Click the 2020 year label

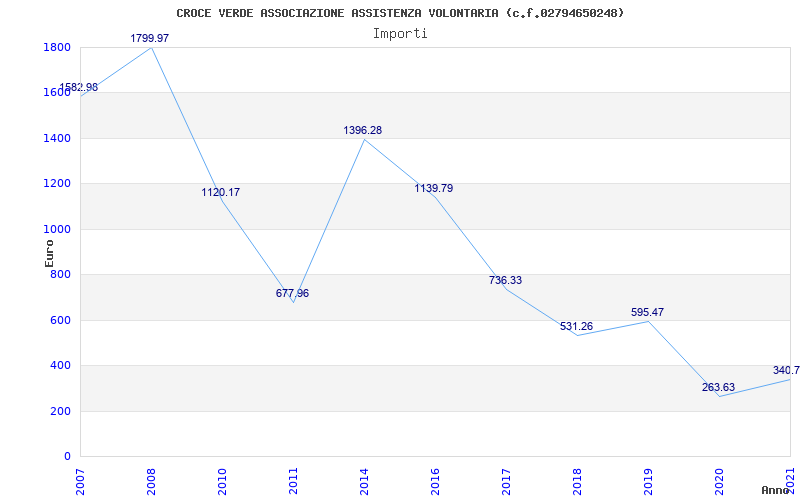click(719, 482)
